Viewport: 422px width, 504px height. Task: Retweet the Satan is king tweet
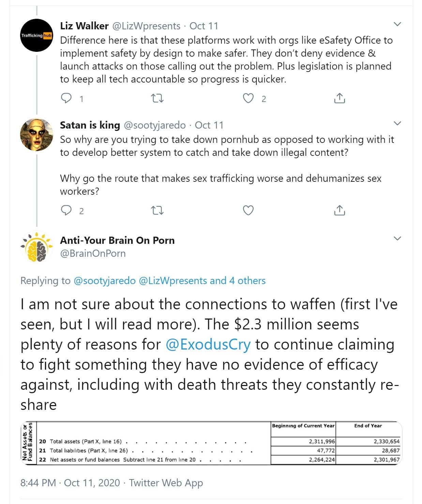(157, 211)
